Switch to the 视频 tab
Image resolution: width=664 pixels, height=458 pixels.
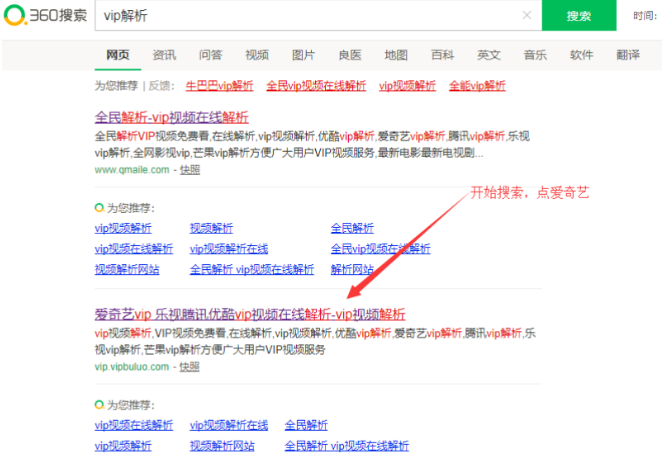point(257,55)
